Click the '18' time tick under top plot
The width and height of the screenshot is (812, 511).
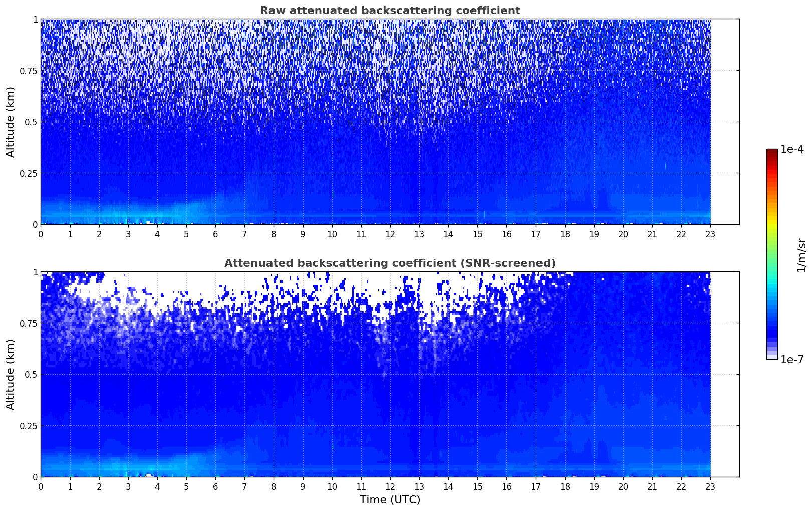tap(565, 234)
